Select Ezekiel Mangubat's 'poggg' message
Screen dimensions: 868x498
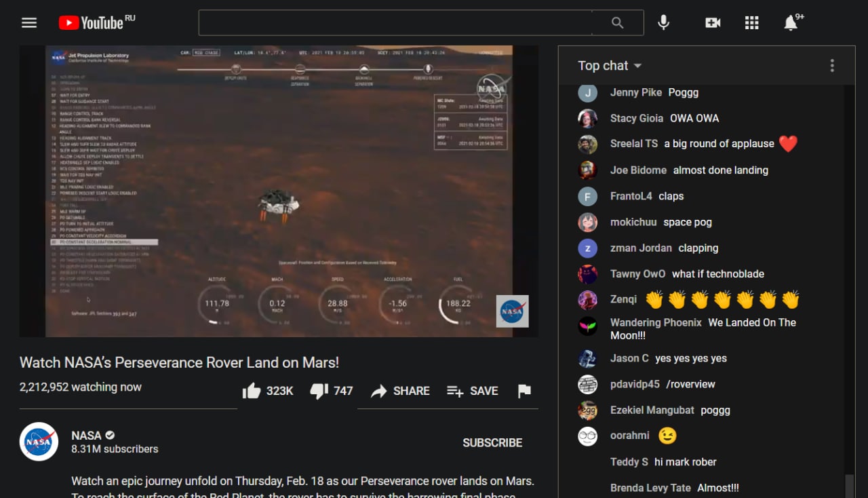715,410
